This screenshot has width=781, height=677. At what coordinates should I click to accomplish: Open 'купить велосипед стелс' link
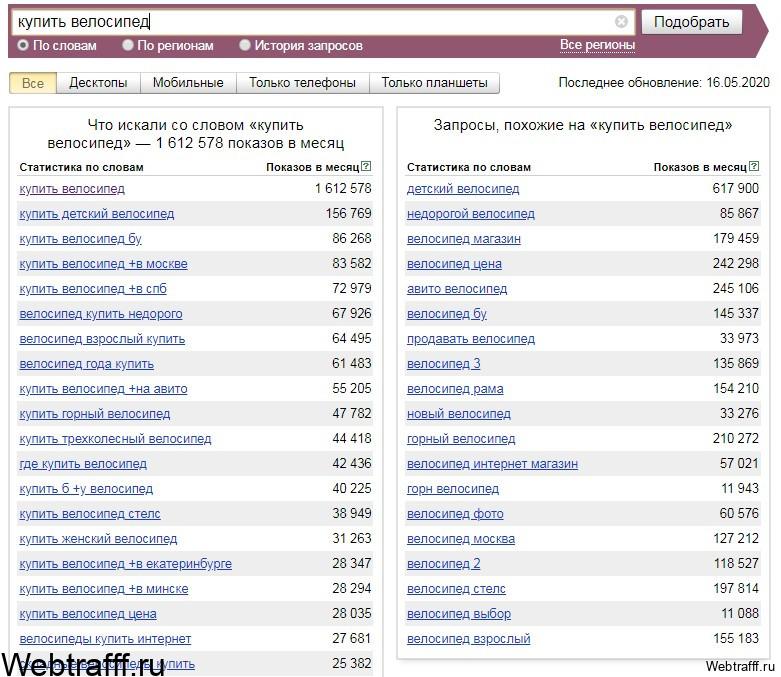coord(90,514)
